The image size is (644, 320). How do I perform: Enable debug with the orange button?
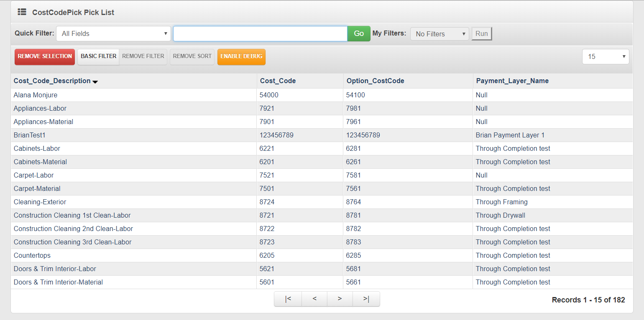(x=241, y=56)
